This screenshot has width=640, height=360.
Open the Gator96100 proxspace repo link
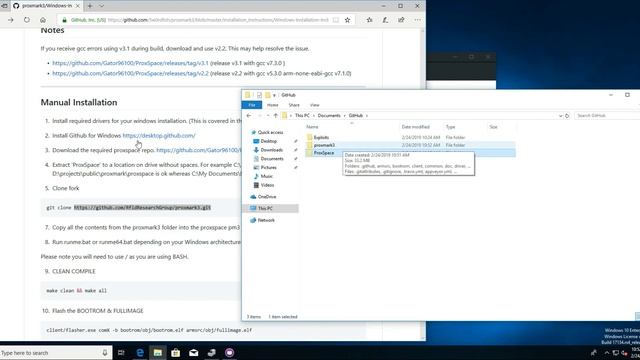tap(199, 150)
